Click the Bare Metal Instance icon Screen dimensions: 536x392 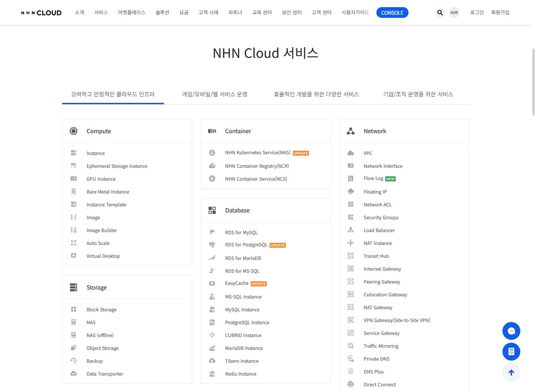pos(74,191)
